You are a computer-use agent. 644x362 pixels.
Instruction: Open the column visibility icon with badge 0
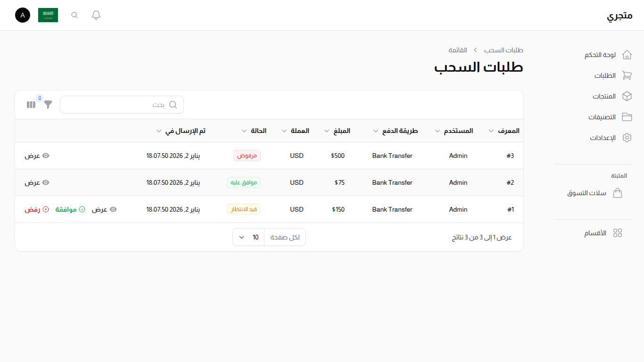pyautogui.click(x=31, y=104)
